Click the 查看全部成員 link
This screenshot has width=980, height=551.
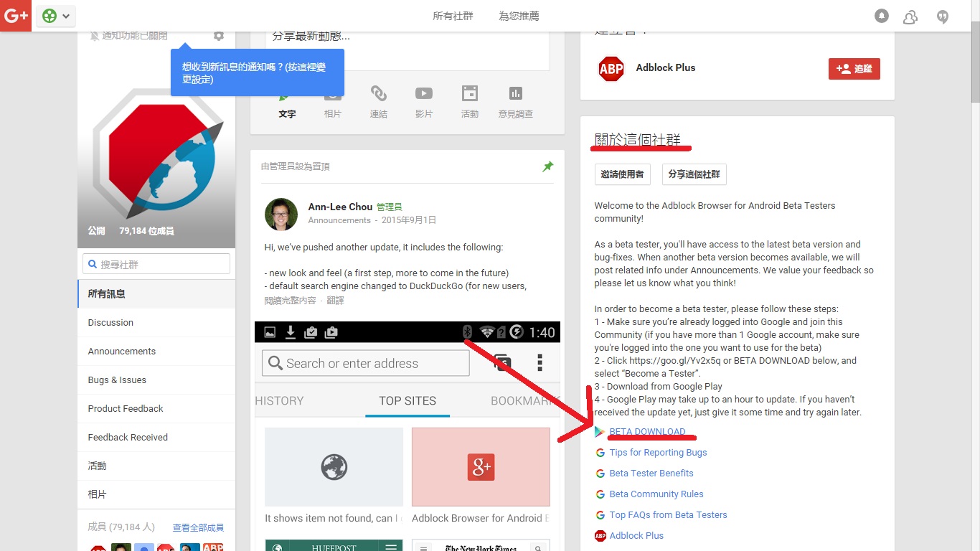[x=198, y=527]
